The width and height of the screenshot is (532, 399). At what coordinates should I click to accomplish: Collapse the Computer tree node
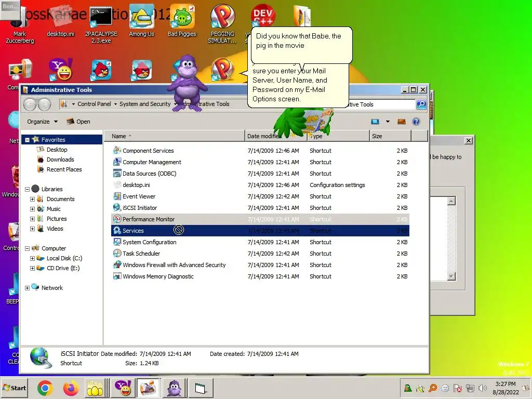(x=27, y=248)
